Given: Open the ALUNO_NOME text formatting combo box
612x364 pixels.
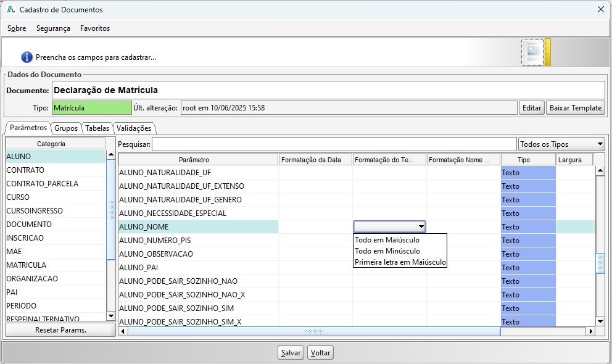Looking at the screenshot, I should pos(389,226).
